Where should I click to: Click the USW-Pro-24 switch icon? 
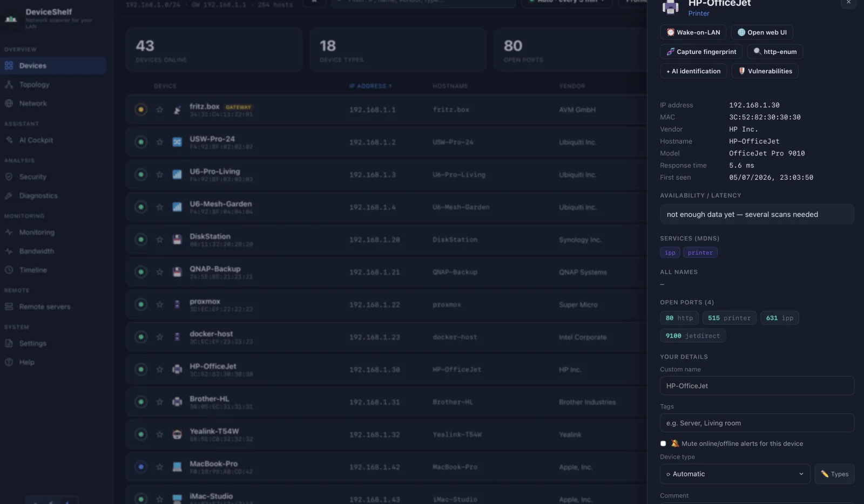click(x=177, y=142)
